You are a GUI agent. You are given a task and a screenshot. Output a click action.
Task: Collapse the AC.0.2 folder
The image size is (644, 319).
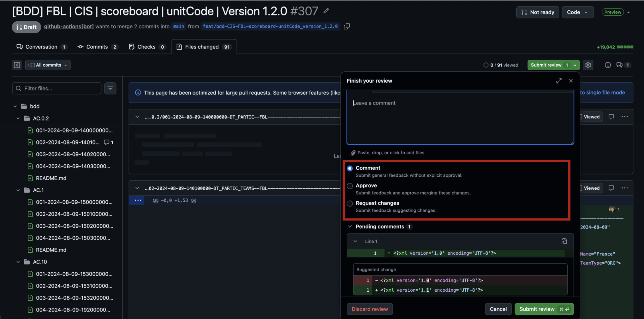pyautogui.click(x=18, y=118)
